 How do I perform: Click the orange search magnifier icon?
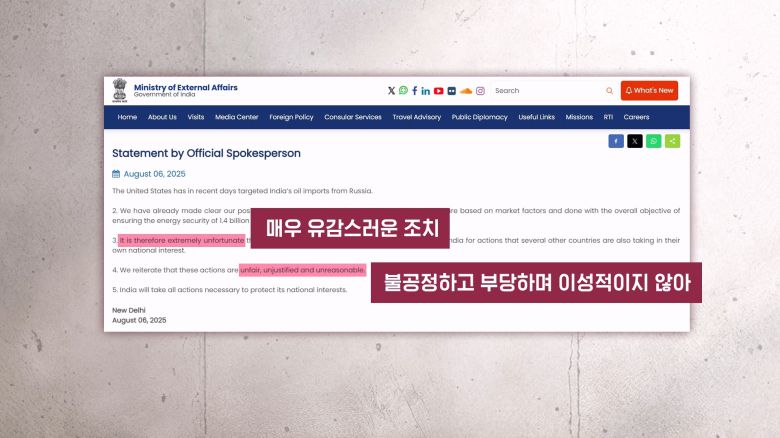[609, 91]
